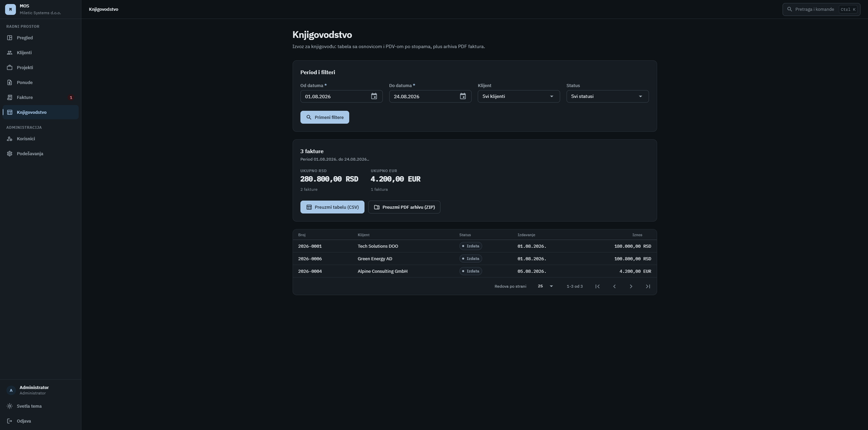Open calendar picker for Od datuma
Viewport: 868px width, 430px height.
374,97
